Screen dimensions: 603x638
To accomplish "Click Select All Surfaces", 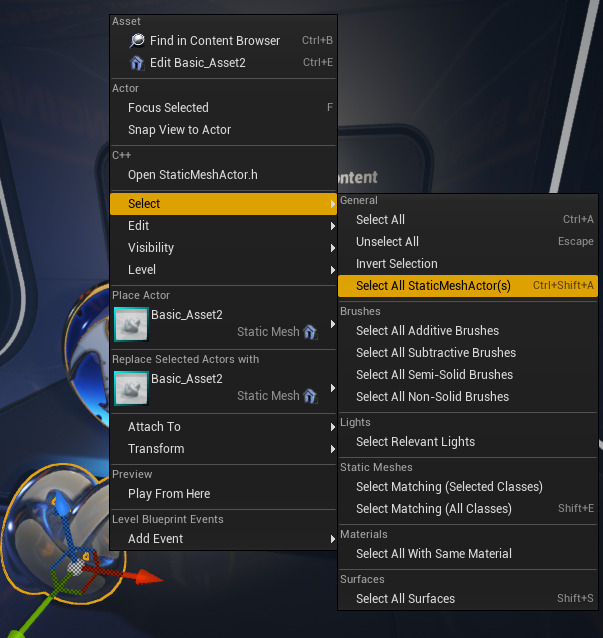I will pyautogui.click(x=468, y=599).
